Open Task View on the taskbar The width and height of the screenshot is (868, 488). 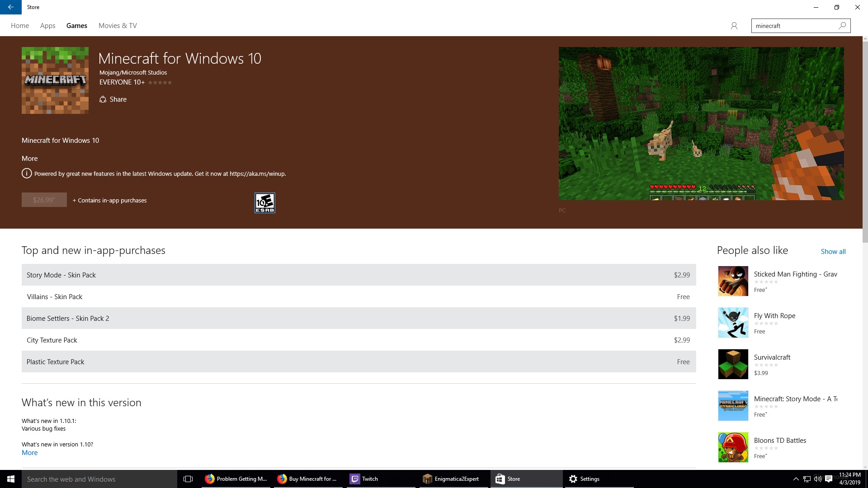(x=188, y=479)
